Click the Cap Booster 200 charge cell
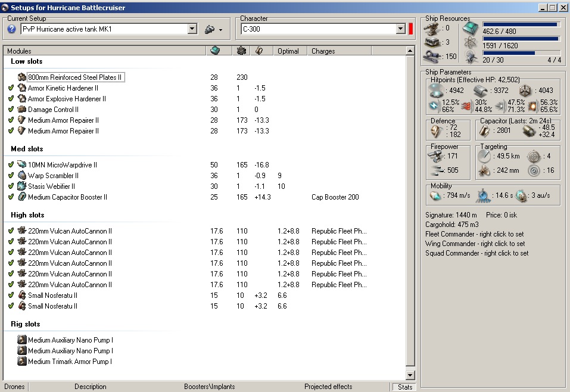The width and height of the screenshot is (570, 392). (335, 197)
